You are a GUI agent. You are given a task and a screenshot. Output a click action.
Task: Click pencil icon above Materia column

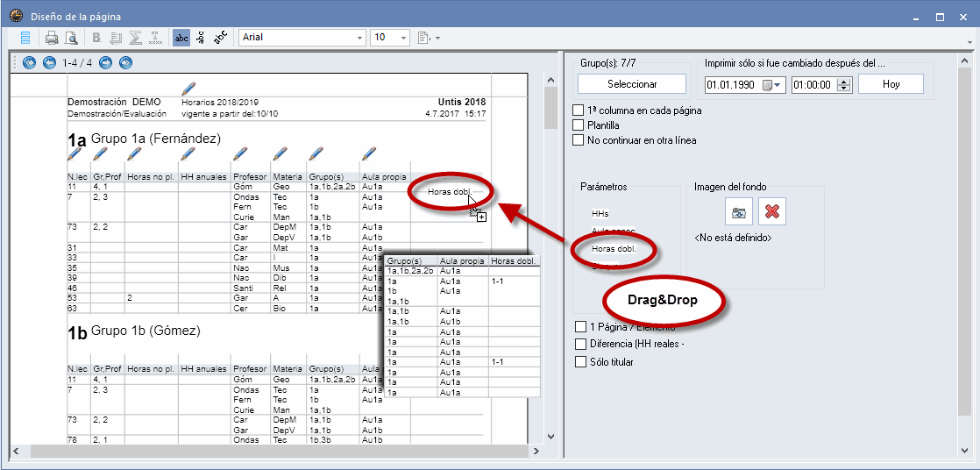pos(281,153)
